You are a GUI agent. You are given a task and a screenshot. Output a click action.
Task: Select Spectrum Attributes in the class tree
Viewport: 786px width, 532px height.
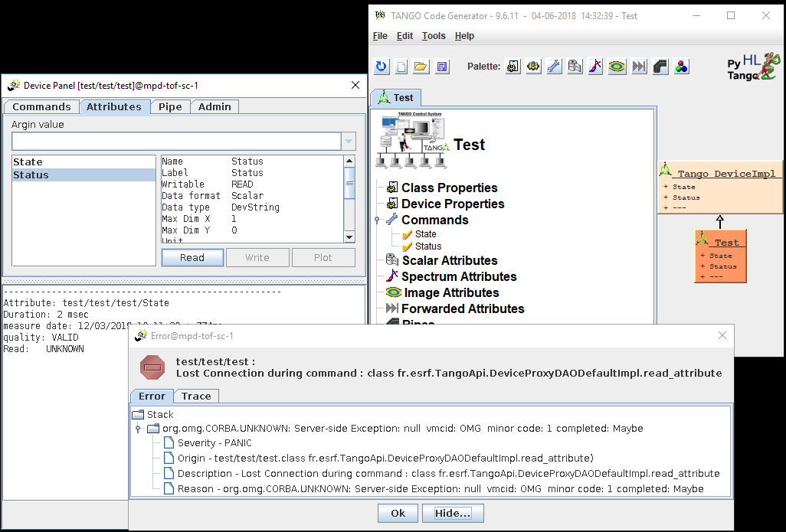pos(459,276)
